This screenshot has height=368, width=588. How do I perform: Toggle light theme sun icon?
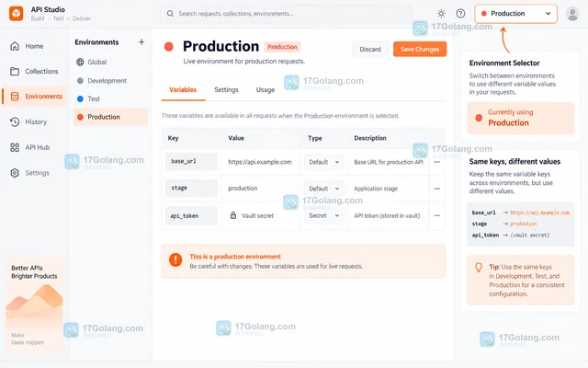point(441,14)
